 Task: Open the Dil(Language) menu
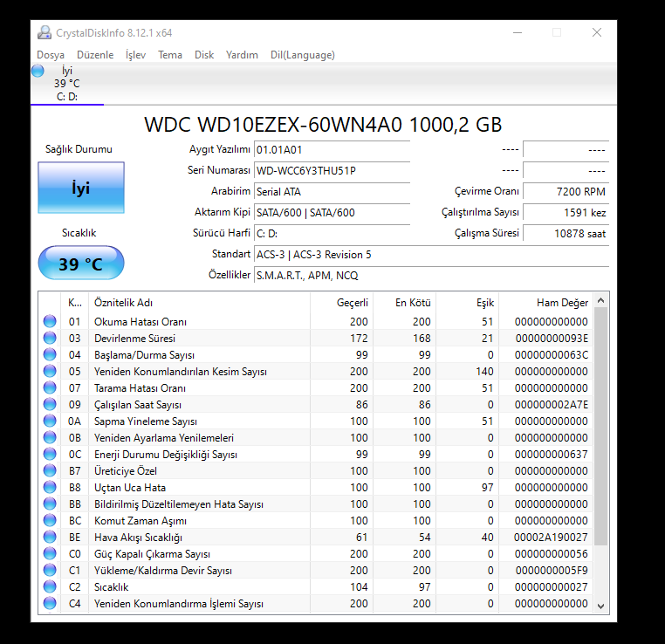[x=302, y=55]
